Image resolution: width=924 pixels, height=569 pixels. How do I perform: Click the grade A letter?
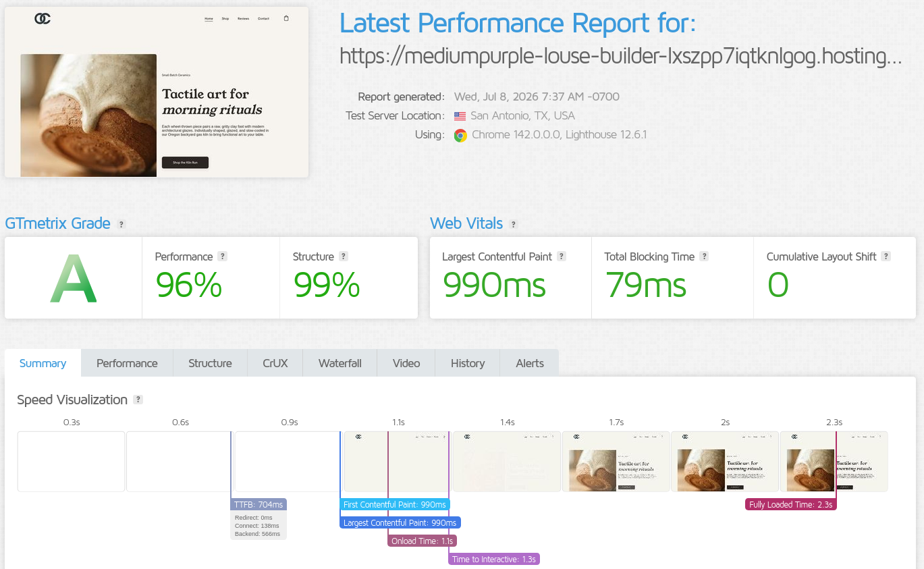pyautogui.click(x=74, y=279)
